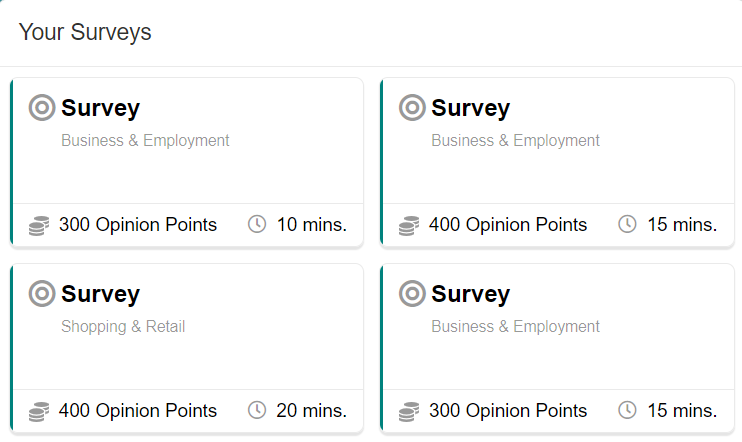Click the target icon on the 400-point Business survey
The height and width of the screenshot is (442, 742).
[412, 107]
